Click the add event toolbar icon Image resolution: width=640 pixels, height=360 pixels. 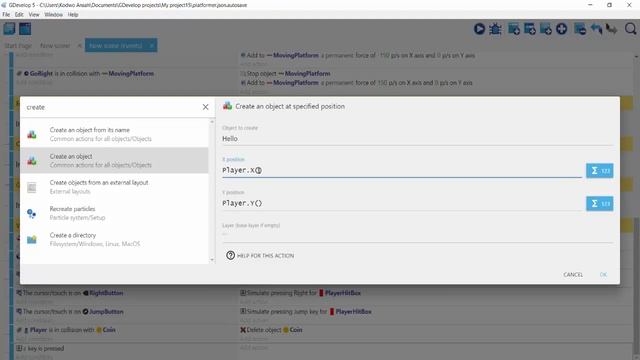point(514,29)
